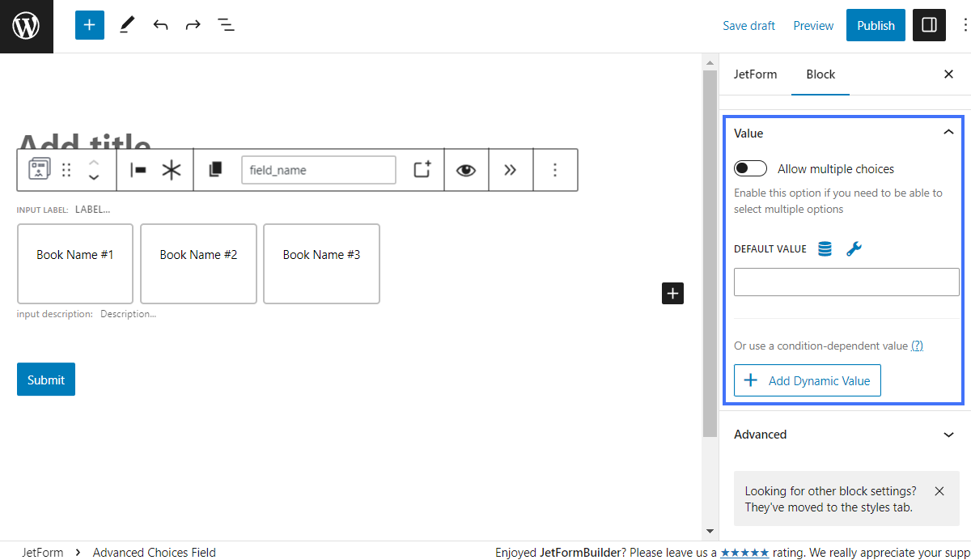Select the Book Name #3 choice
The height and width of the screenshot is (560, 971).
tap(321, 254)
